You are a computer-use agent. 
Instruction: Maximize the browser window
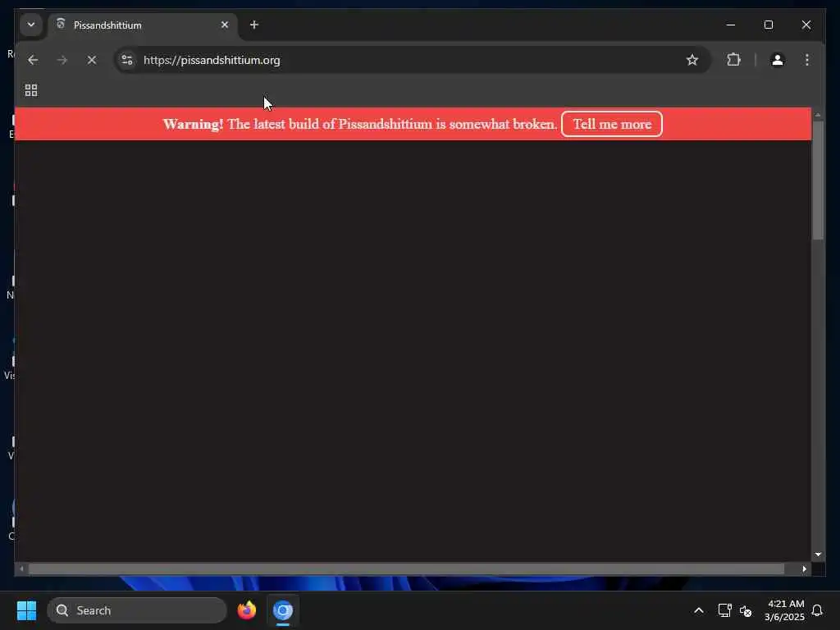click(768, 25)
